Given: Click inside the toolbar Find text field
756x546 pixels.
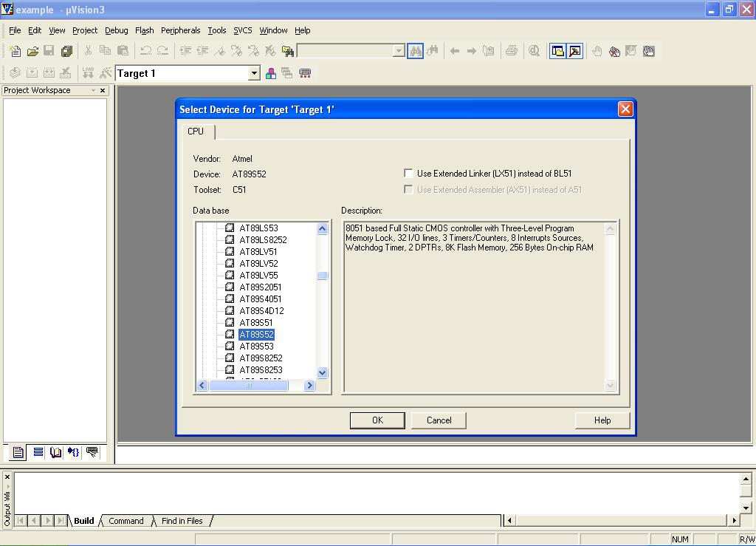Looking at the screenshot, I should pyautogui.click(x=346, y=51).
